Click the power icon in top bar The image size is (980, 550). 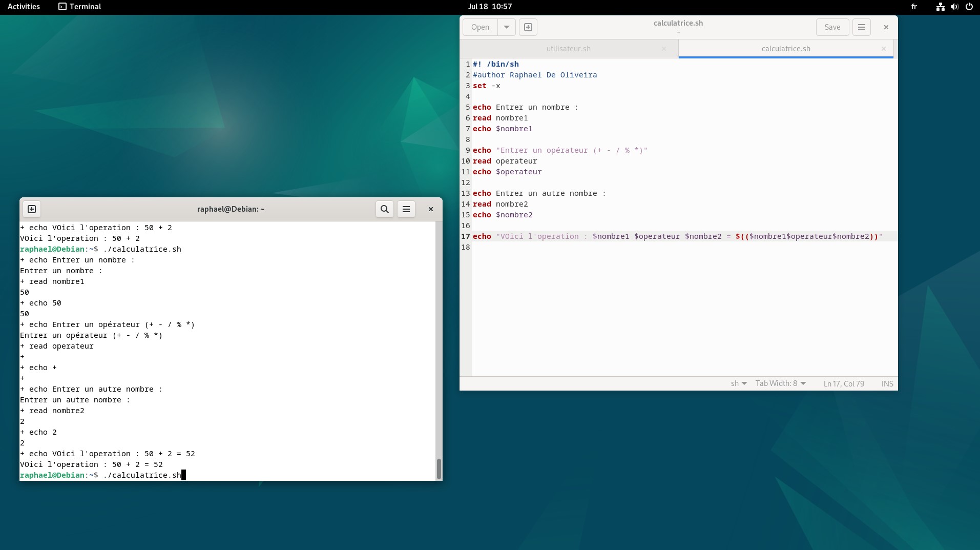(x=969, y=7)
